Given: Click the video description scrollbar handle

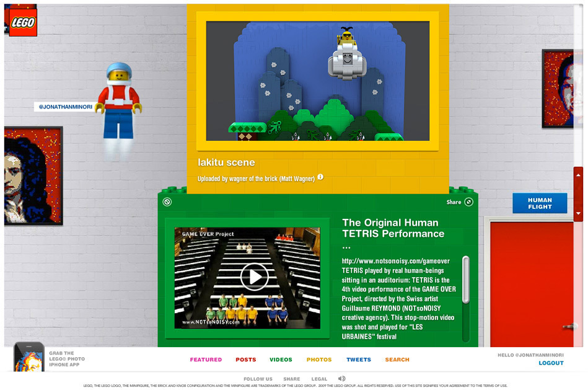Looking at the screenshot, I should tap(466, 279).
